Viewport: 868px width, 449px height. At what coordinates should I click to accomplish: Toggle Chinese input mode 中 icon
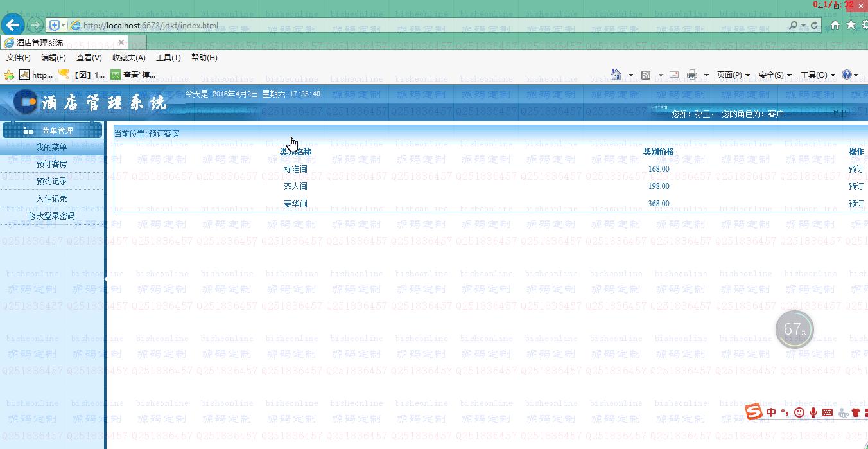pyautogui.click(x=771, y=412)
